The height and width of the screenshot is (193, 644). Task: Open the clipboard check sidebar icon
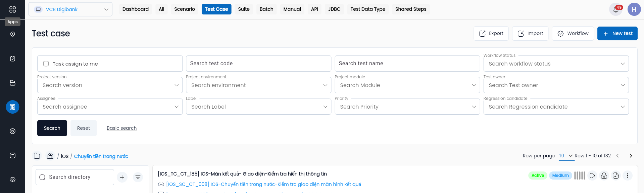[x=12, y=59]
